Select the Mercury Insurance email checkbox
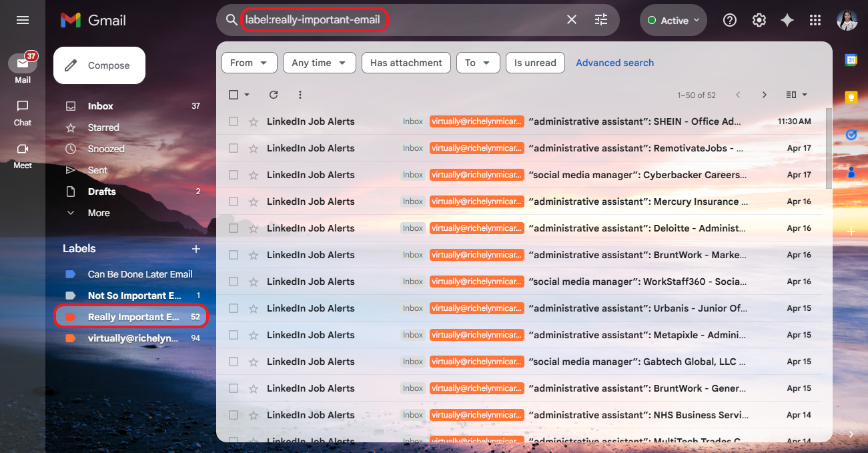The height and width of the screenshot is (453, 868). (234, 201)
